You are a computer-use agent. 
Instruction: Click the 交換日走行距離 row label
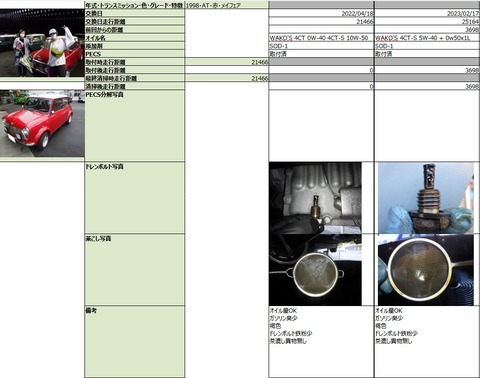click(x=134, y=21)
